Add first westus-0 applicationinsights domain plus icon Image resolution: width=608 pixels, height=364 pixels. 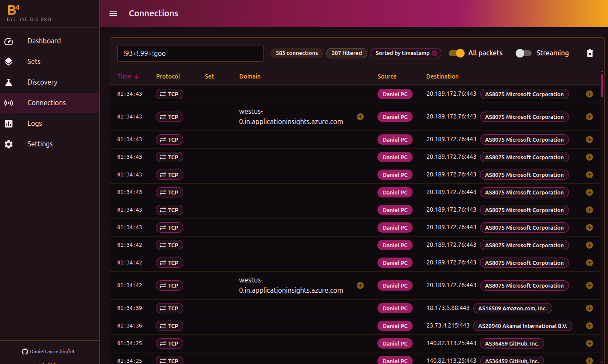click(360, 117)
